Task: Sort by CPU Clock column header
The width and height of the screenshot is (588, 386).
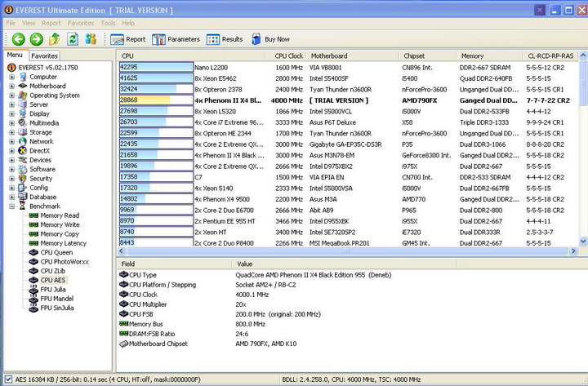Action: click(x=286, y=55)
